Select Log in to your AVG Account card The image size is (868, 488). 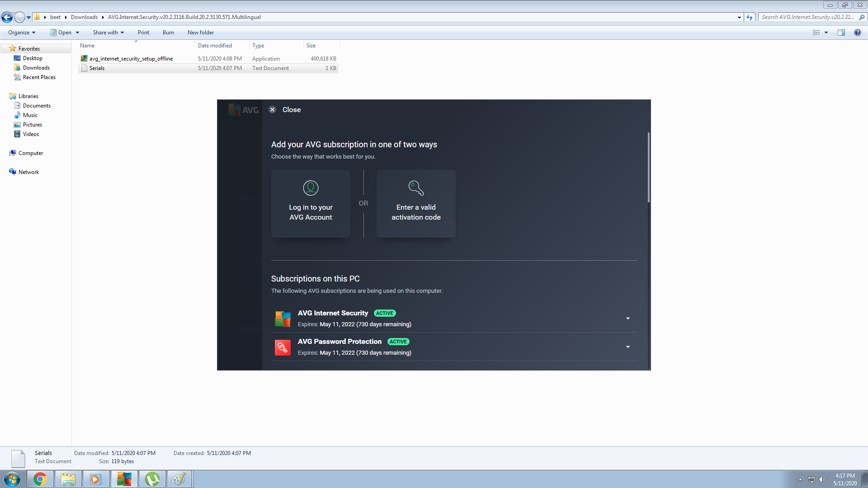[x=311, y=203]
